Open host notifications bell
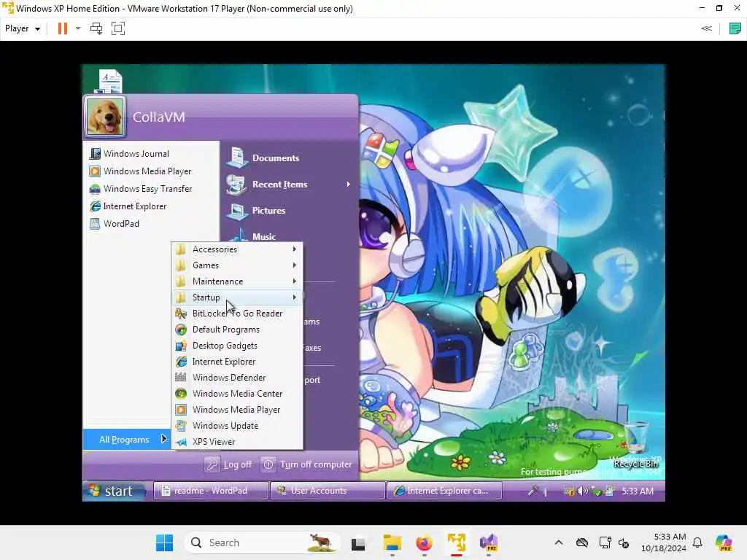 [x=697, y=542]
